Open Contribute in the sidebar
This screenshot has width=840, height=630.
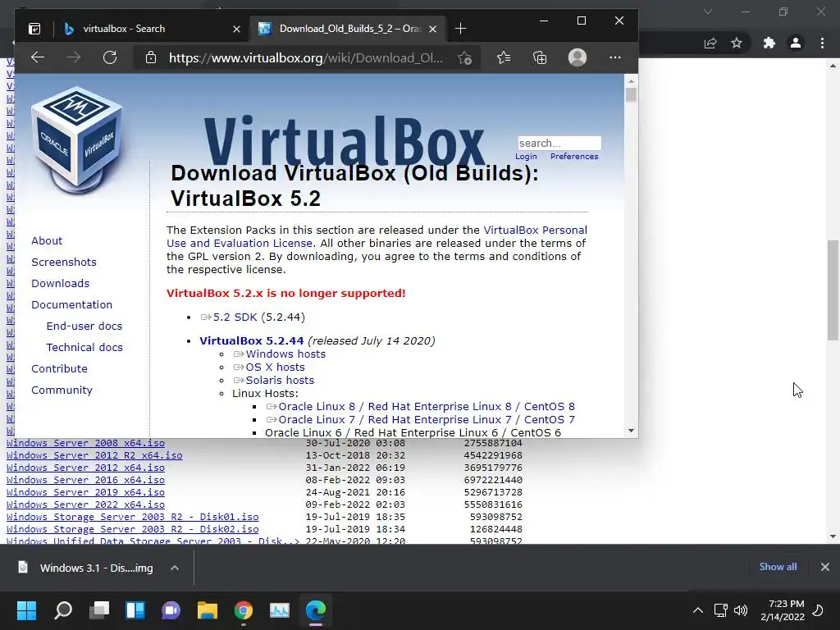click(x=59, y=368)
